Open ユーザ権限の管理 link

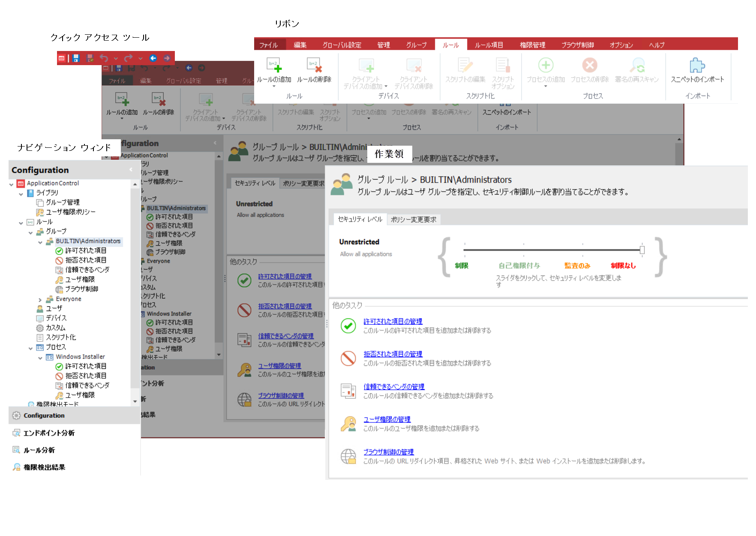pos(387,419)
